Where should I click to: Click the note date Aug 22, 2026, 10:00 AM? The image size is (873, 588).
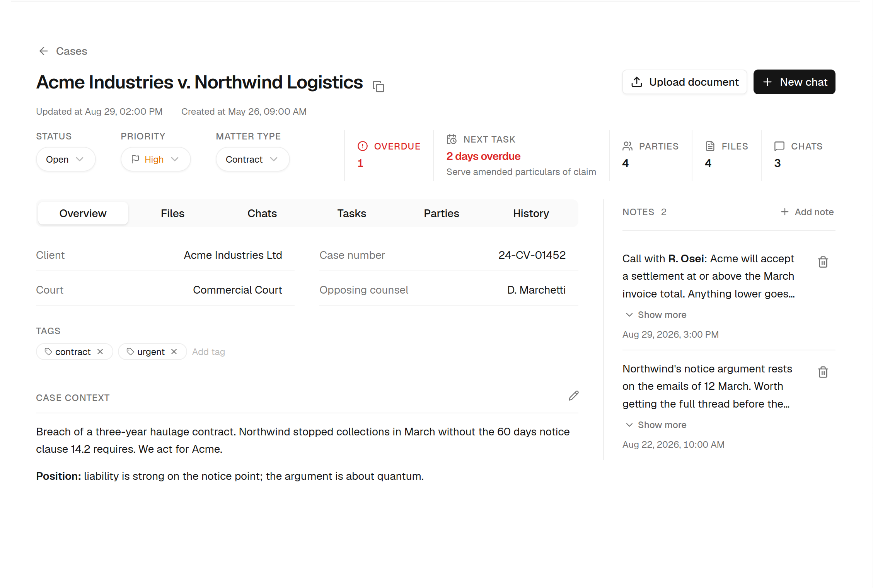[673, 445]
